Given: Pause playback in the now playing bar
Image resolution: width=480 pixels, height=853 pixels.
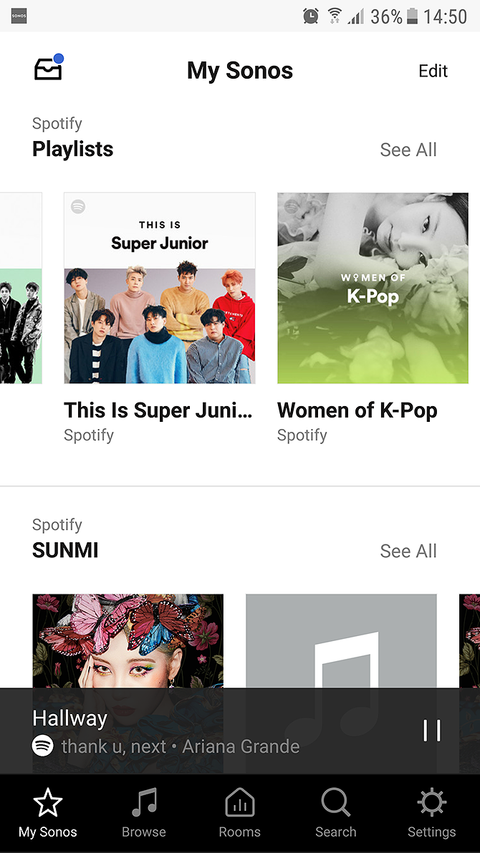Looking at the screenshot, I should tap(432, 731).
